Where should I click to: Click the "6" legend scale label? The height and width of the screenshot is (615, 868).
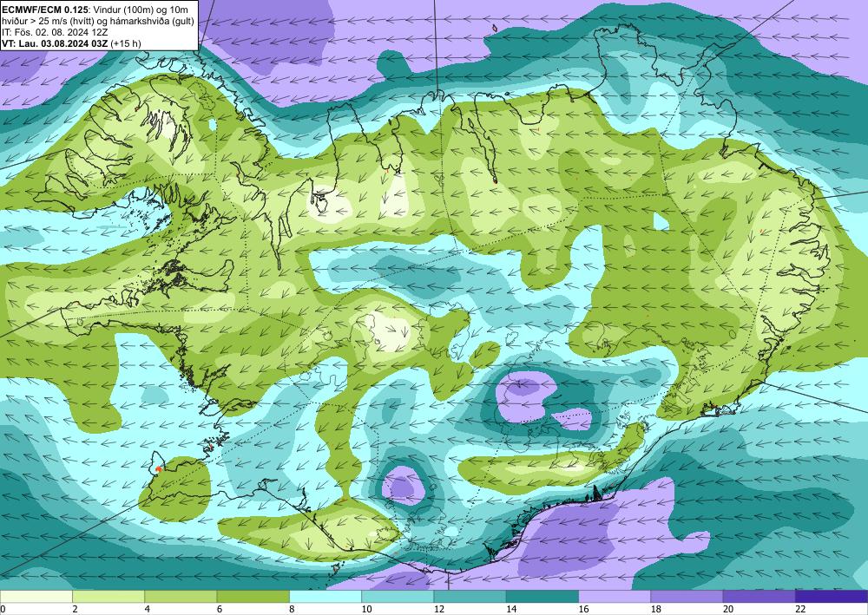coord(220,609)
